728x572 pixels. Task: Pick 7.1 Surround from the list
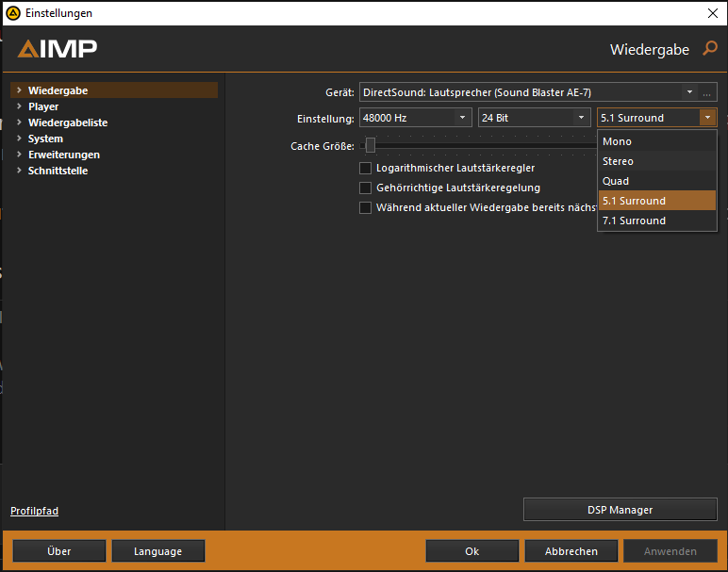(x=657, y=221)
